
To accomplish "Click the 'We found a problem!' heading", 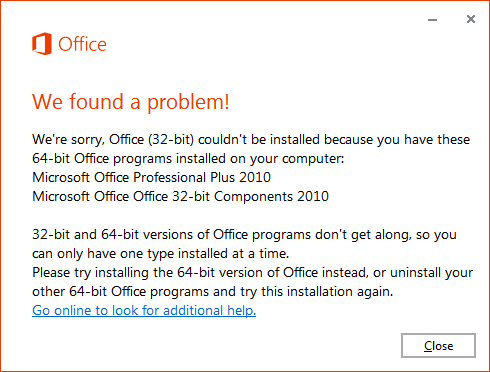I will [x=131, y=102].
